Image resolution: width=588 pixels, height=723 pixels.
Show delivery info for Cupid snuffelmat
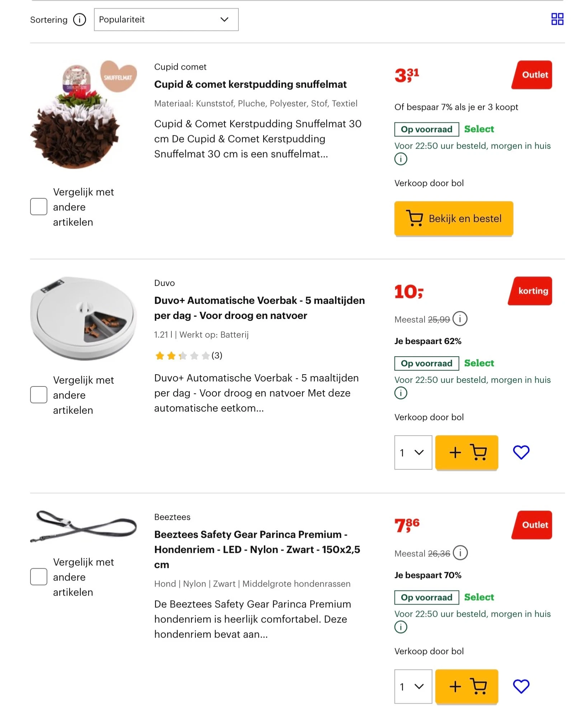(x=400, y=159)
